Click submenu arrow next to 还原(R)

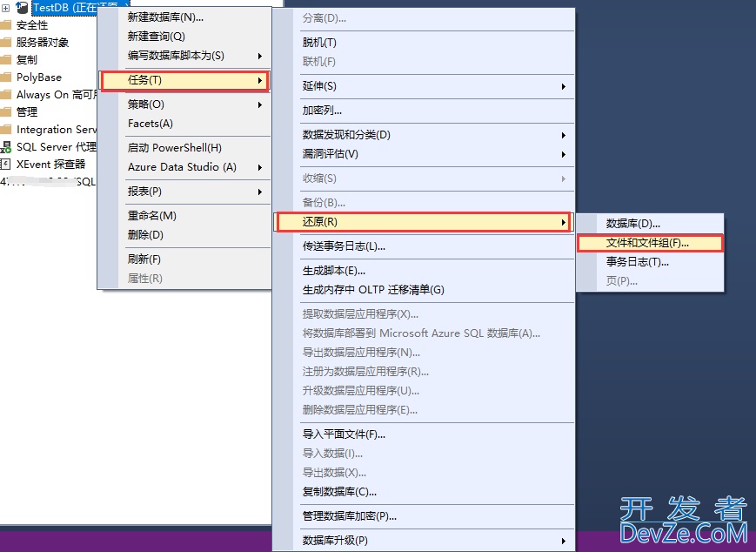click(x=563, y=222)
